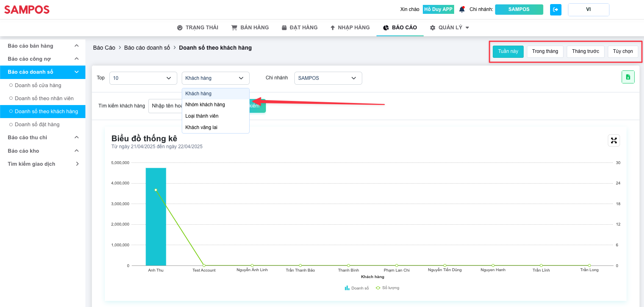This screenshot has height=307, width=644.
Task: Click the Hồ Duy APP user badge
Action: (x=438, y=9)
